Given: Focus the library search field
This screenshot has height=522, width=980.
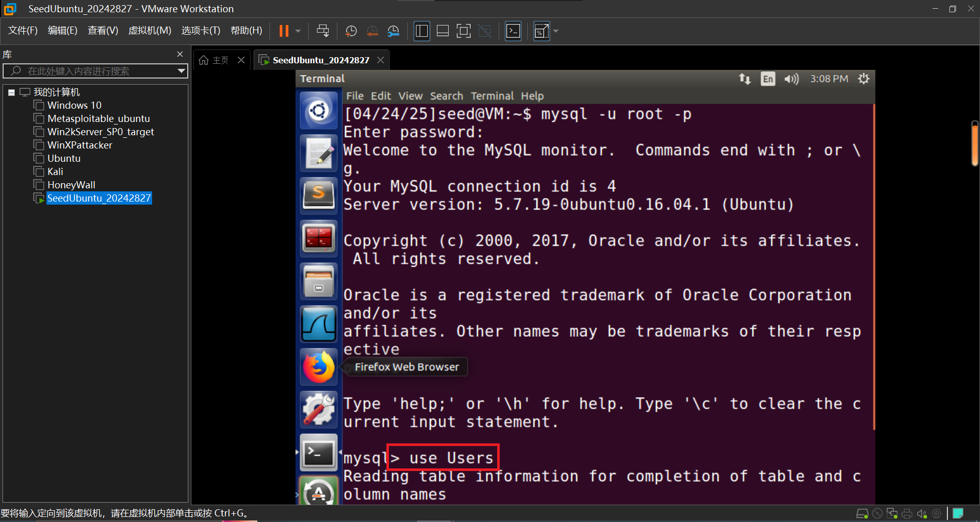Looking at the screenshot, I should [95, 71].
